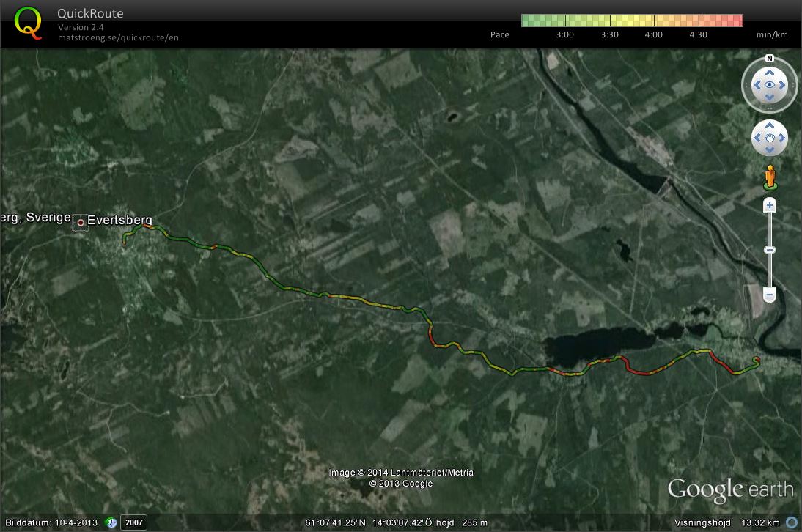Click the Evertsberg placemark marker

pos(81,222)
